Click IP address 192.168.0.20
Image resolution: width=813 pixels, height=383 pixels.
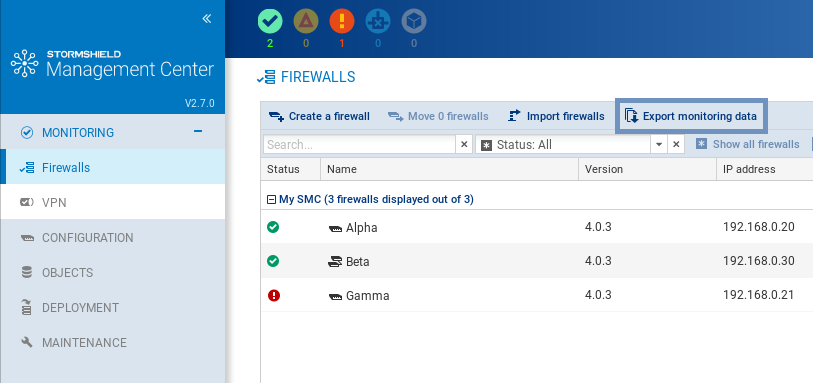pos(759,226)
